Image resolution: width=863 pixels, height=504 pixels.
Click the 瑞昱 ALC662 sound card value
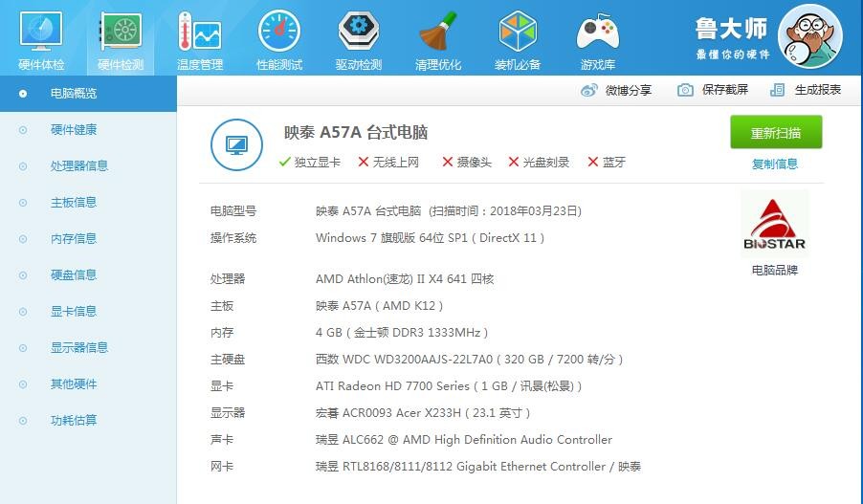[464, 440]
